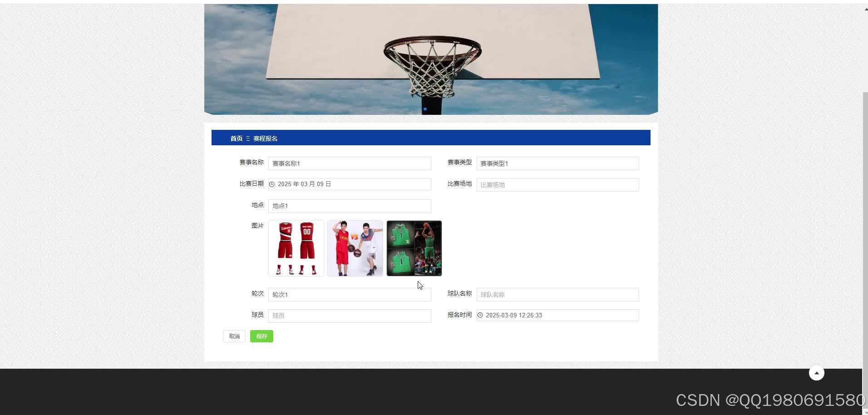This screenshot has height=415, width=868.
Task: Select the red jersey image thumbnail
Action: click(296, 248)
